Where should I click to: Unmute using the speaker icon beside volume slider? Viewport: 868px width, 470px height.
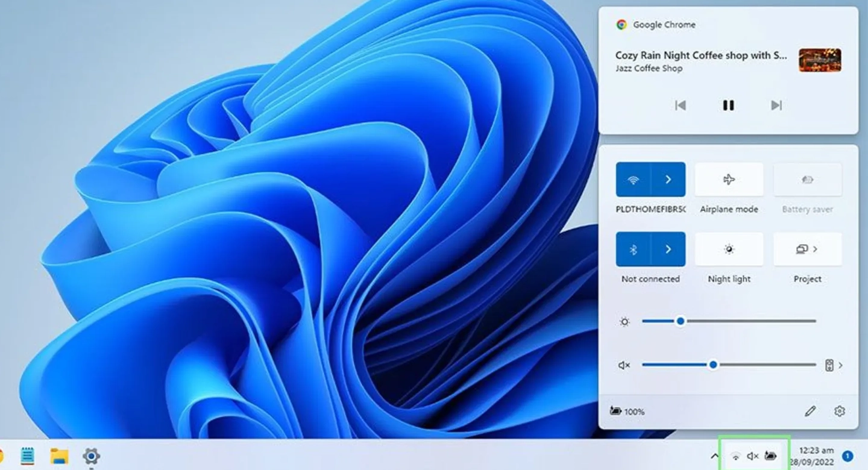(624, 365)
